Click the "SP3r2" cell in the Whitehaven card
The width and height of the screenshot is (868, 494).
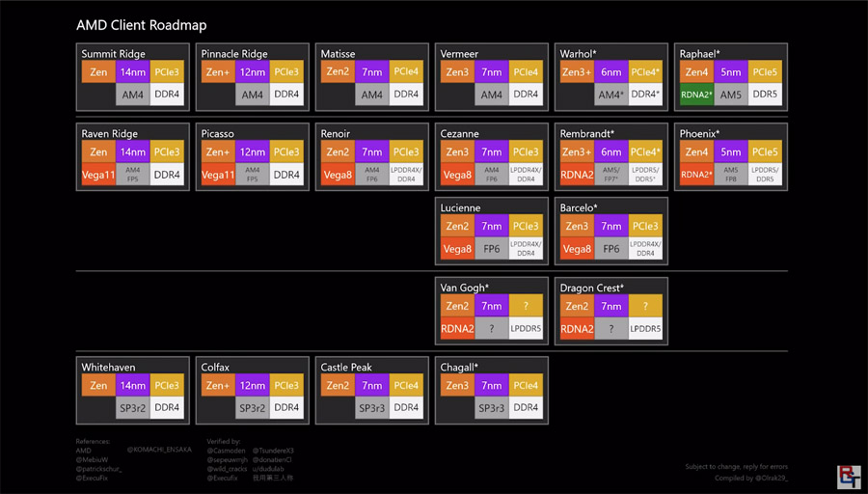pos(133,408)
